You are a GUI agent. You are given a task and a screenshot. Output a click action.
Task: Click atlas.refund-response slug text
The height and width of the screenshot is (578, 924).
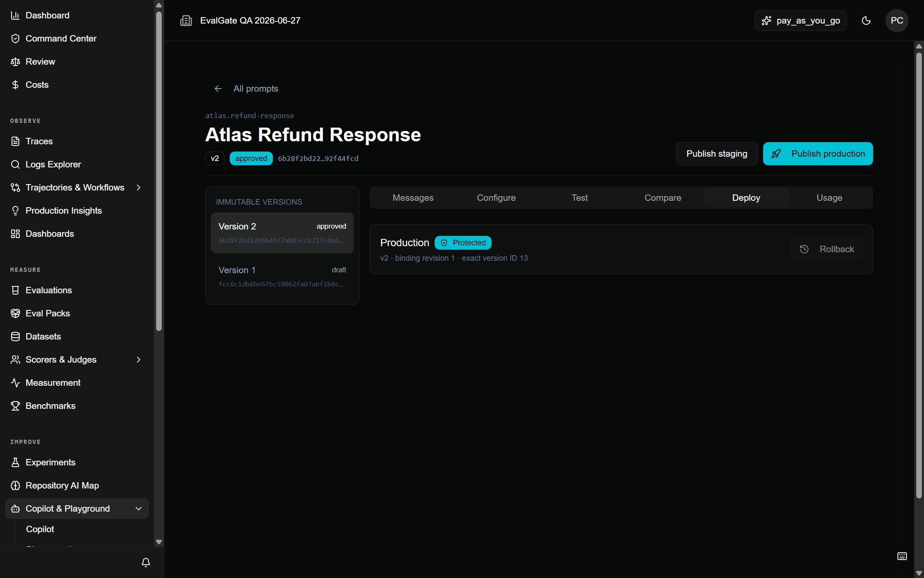[x=250, y=116]
